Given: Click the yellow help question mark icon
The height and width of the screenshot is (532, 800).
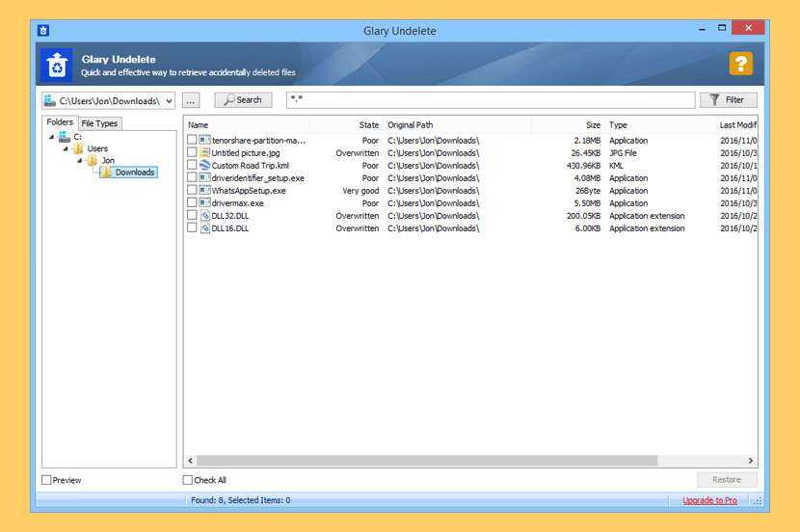Looking at the screenshot, I should pos(740,64).
